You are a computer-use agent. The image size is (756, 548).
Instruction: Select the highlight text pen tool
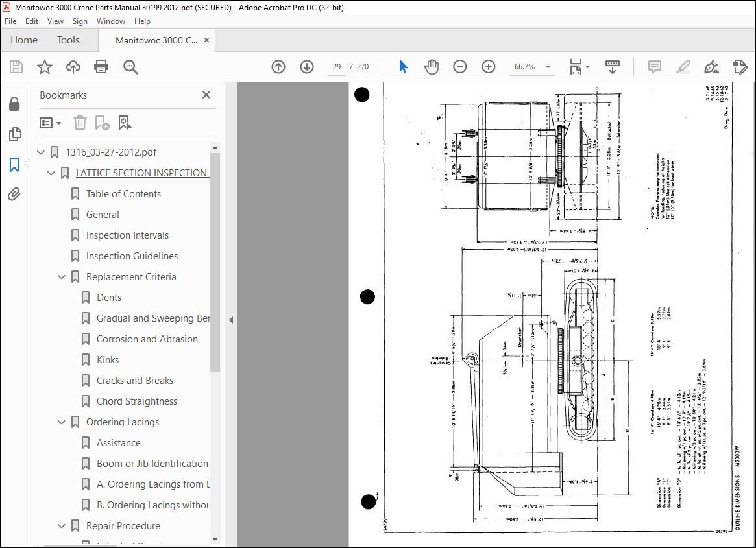pos(683,67)
